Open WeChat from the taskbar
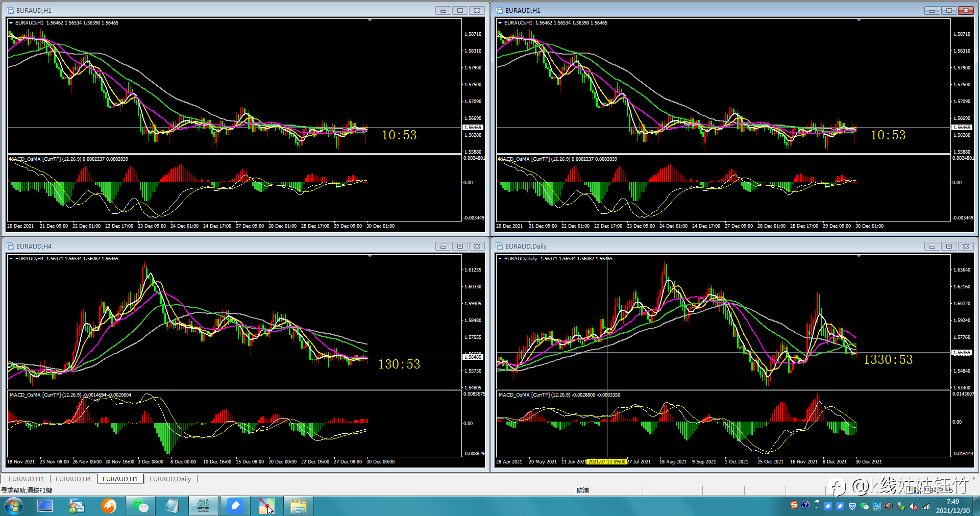This screenshot has width=980, height=516. [x=140, y=506]
